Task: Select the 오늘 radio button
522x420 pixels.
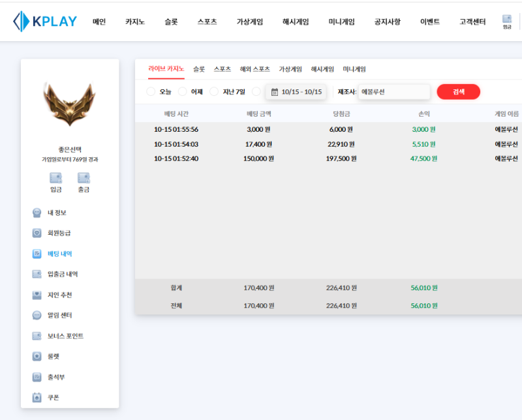Action: (151, 92)
